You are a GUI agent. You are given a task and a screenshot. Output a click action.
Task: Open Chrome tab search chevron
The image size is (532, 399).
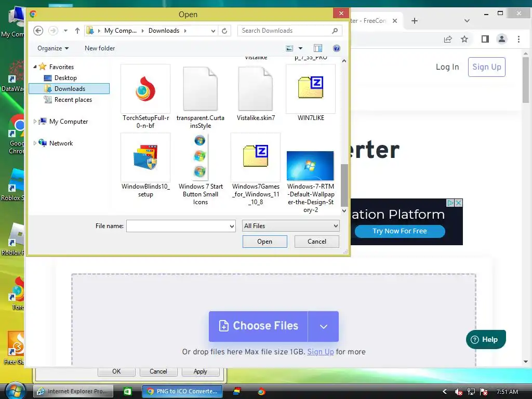coord(467,21)
